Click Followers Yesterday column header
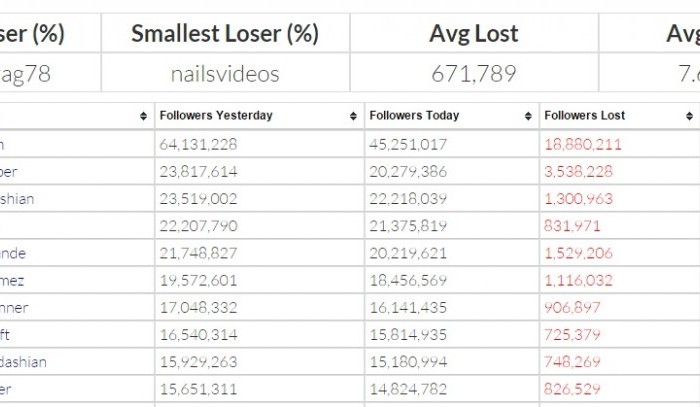Image resolution: width=700 pixels, height=407 pixels. tap(259, 116)
